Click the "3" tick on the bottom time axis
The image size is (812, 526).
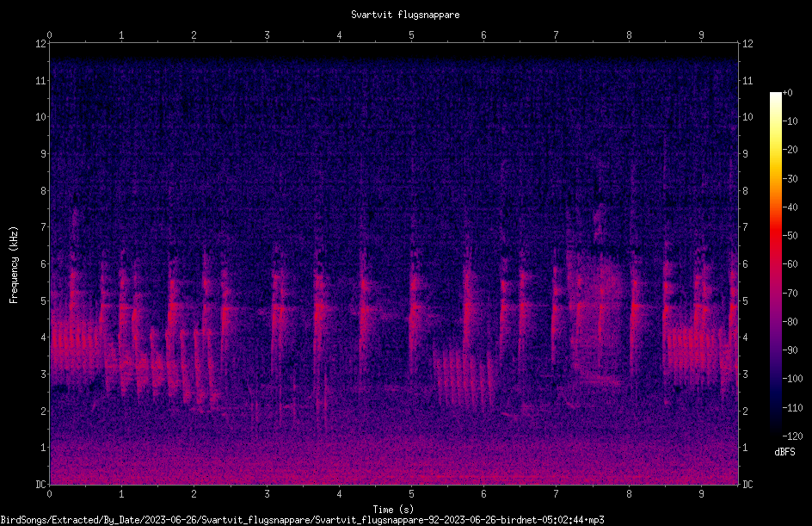coord(267,494)
